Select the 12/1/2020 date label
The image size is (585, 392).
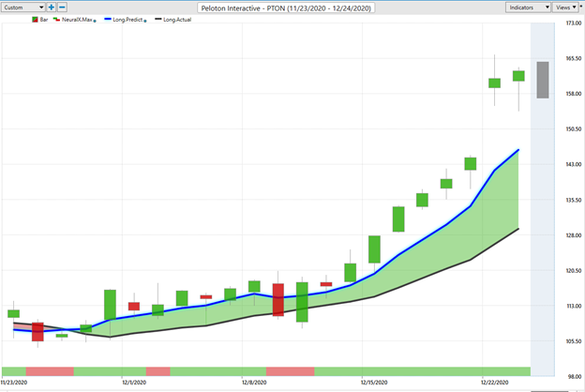point(134,383)
